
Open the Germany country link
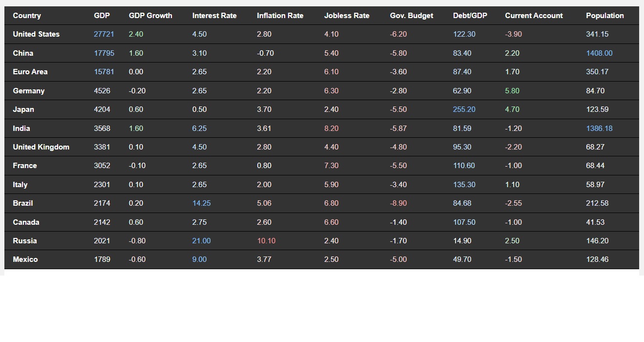29,91
